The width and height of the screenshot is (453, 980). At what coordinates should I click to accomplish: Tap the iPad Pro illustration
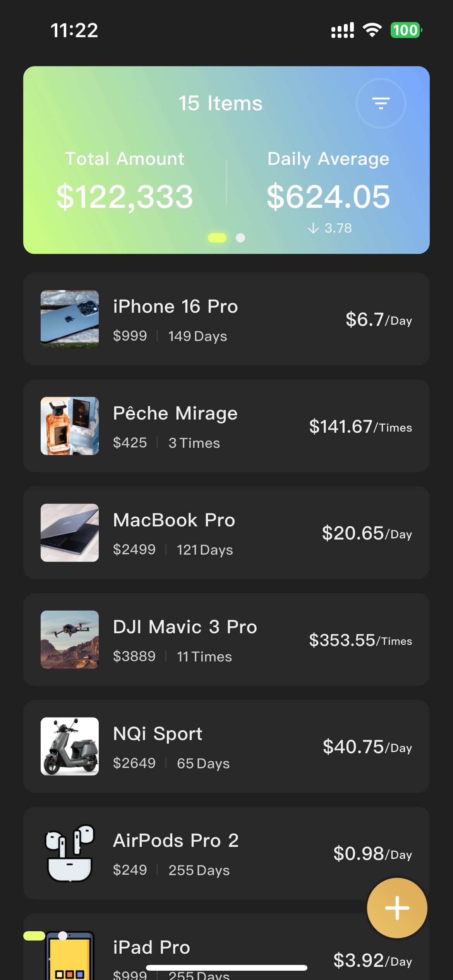tap(69, 960)
